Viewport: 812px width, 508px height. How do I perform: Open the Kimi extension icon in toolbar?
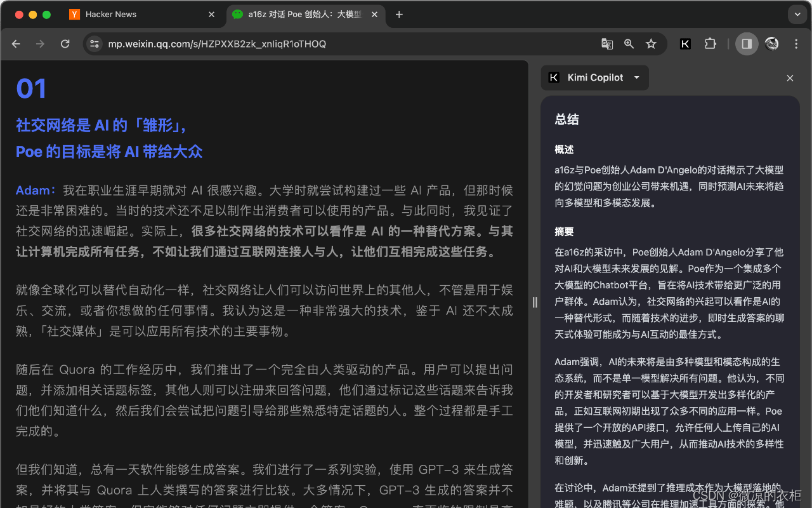pyautogui.click(x=685, y=44)
